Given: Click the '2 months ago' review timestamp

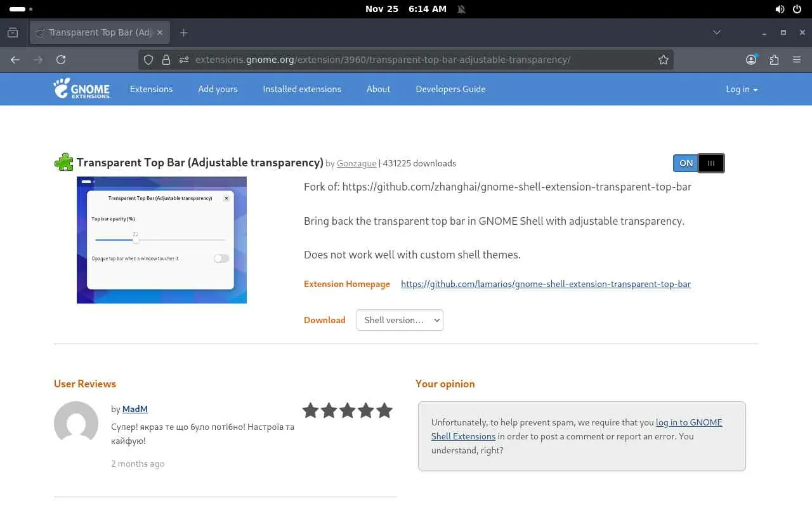Looking at the screenshot, I should 138,464.
